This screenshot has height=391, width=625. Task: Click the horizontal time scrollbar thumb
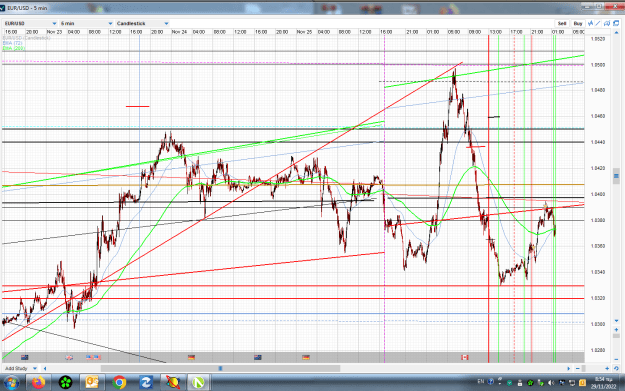tap(220, 368)
